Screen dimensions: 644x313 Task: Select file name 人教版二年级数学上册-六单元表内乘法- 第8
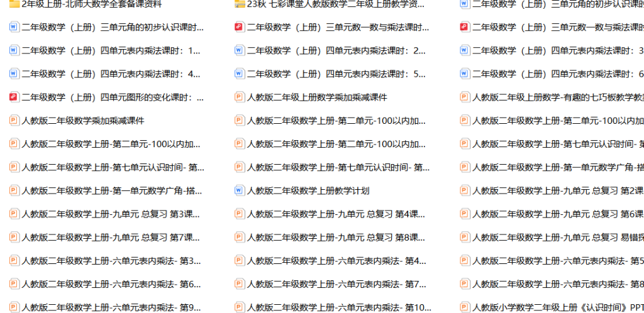(558, 284)
